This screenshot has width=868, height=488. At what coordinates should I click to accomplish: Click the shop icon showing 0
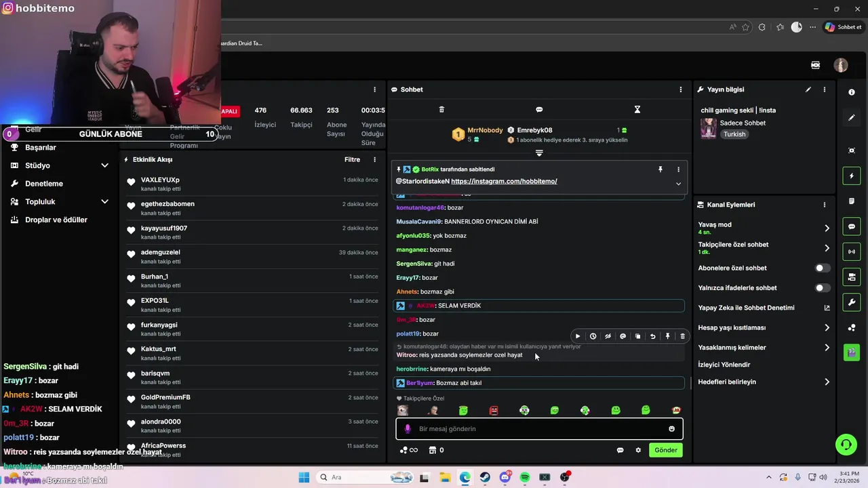(x=435, y=450)
